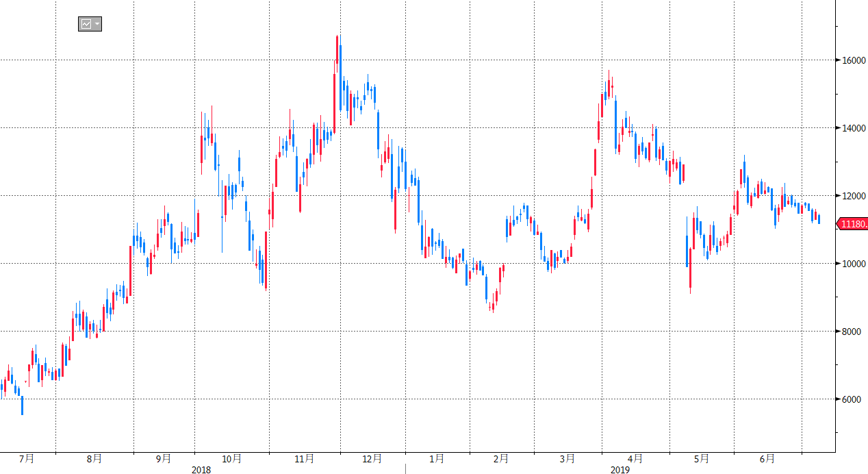Screen dimensions: 868x474
Task: Click the 6月 month label
Action: coord(767,459)
